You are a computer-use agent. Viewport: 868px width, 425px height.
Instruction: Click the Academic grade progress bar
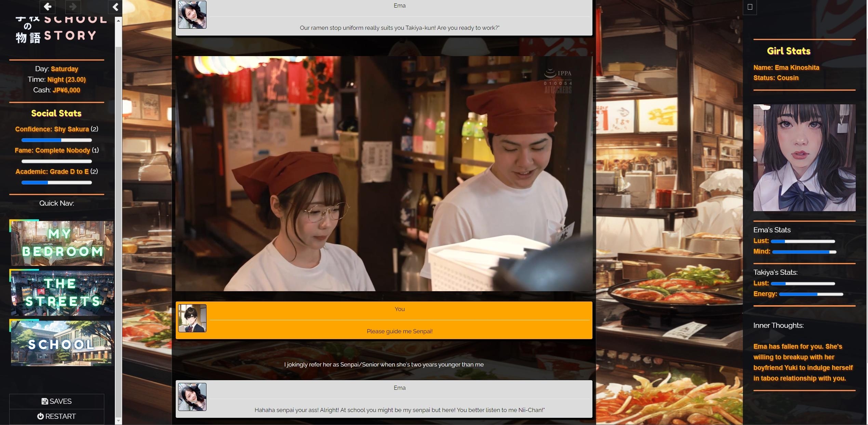pyautogui.click(x=56, y=182)
